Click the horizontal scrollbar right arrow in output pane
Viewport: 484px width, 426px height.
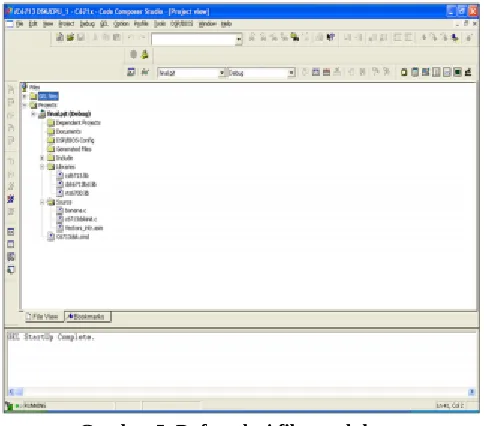click(472, 392)
